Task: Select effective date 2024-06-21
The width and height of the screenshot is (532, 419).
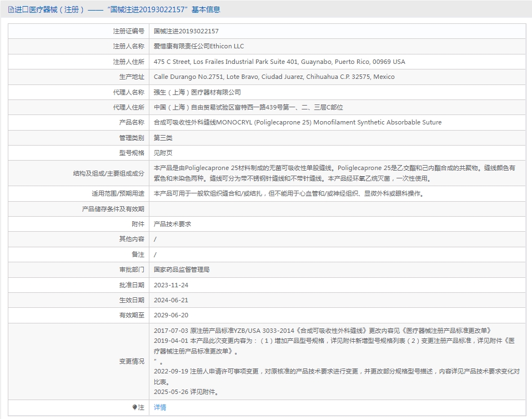Action: click(x=171, y=300)
